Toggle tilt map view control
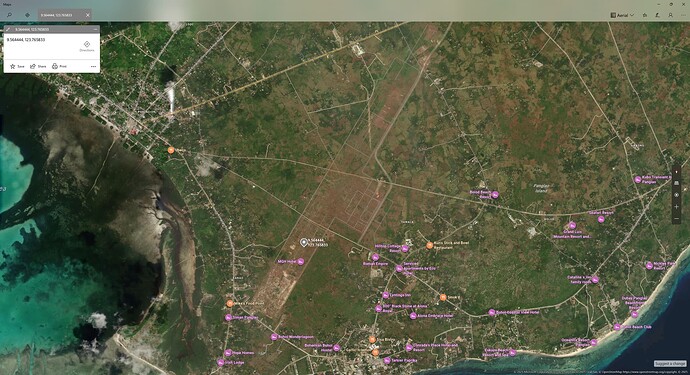The height and width of the screenshot is (375, 690). (676, 183)
